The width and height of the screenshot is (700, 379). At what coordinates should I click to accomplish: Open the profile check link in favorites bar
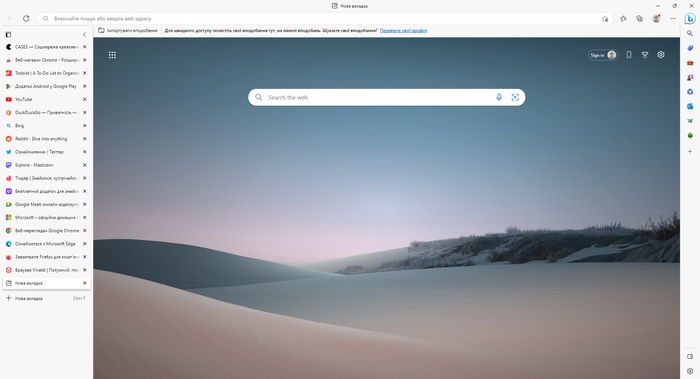coord(403,31)
